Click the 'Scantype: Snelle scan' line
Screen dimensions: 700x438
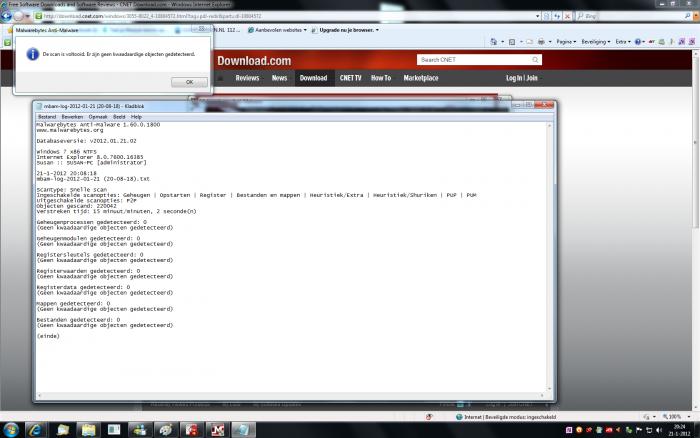click(x=72, y=189)
